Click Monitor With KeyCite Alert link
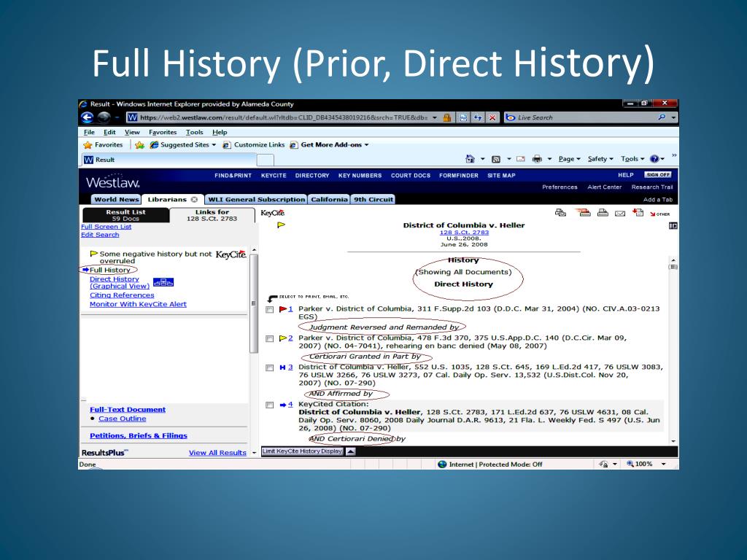The width and height of the screenshot is (747, 560). click(138, 304)
